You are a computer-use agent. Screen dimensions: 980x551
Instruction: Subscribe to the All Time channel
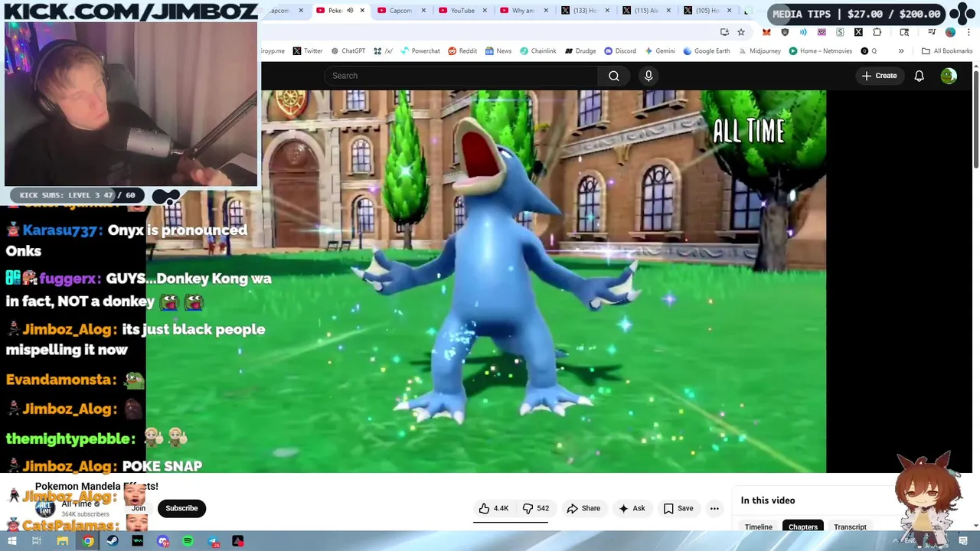pyautogui.click(x=181, y=508)
